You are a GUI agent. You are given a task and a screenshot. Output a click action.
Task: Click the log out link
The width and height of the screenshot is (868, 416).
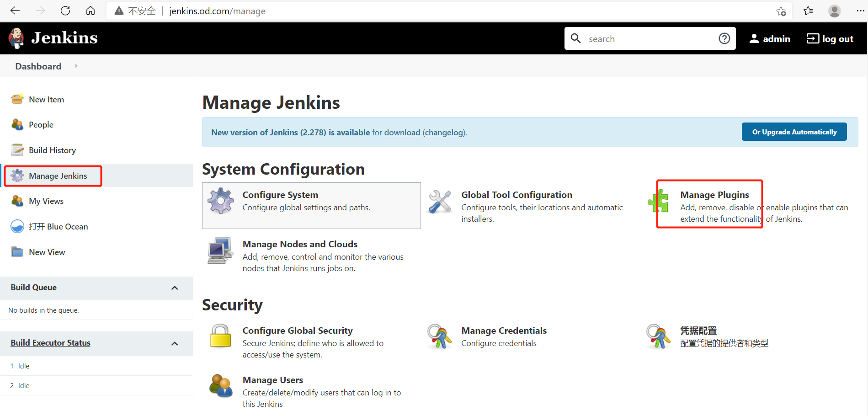(x=830, y=38)
